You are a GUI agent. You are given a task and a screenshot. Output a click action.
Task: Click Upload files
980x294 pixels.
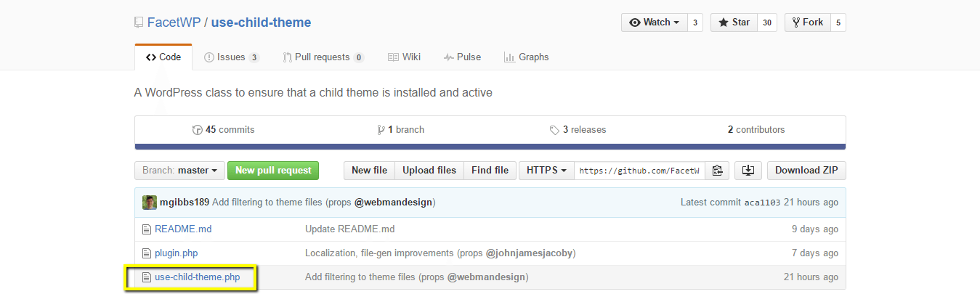point(429,171)
